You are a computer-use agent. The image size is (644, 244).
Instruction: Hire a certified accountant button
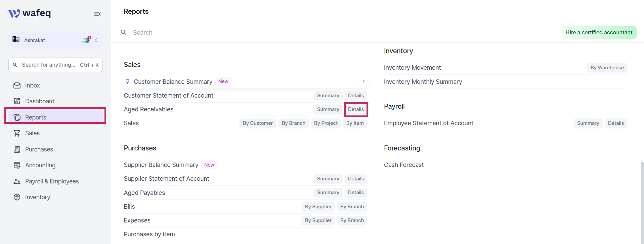pyautogui.click(x=599, y=32)
